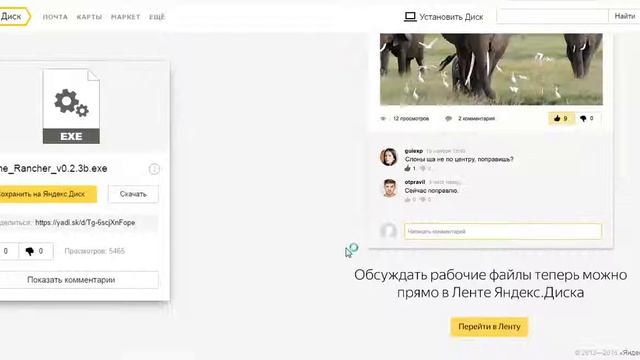Image resolution: width=640 pixels, height=360 pixels.
Task: Click the Найти search button
Action: [x=624, y=16]
